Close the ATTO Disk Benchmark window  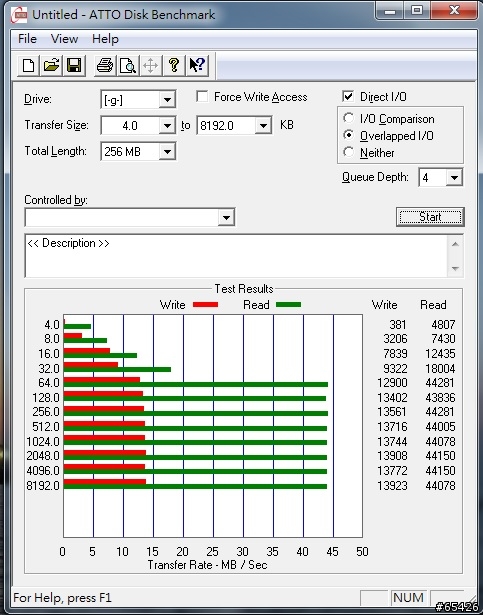tap(454, 11)
